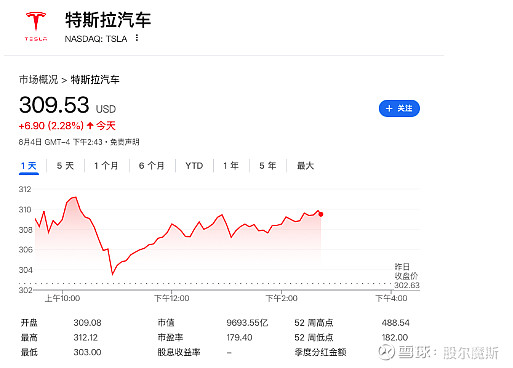This screenshot has width=513, height=368.
Task: Click the 8月4日 GMT-4 timestamp text
Action: click(60, 142)
